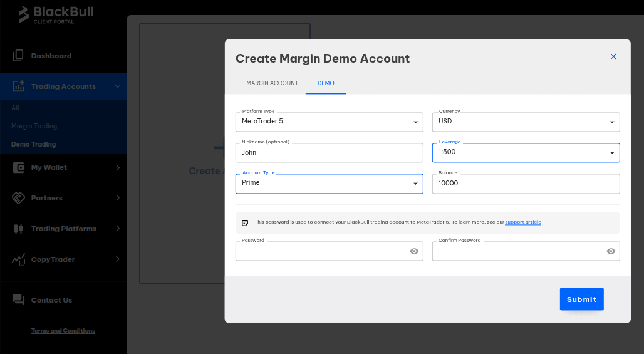Image resolution: width=644 pixels, height=354 pixels.
Task: Click the My Wallet icon
Action: coord(19,167)
